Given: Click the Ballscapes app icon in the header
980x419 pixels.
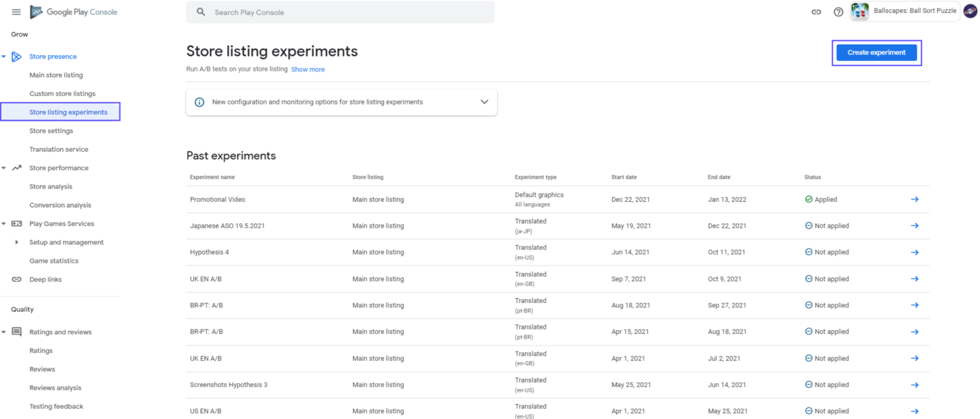Looking at the screenshot, I should pos(859,11).
